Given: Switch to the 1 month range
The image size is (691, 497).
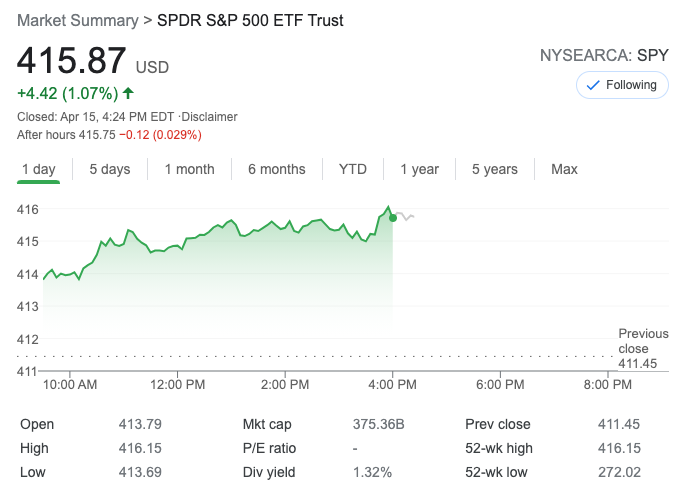Looking at the screenshot, I should pos(189,169).
